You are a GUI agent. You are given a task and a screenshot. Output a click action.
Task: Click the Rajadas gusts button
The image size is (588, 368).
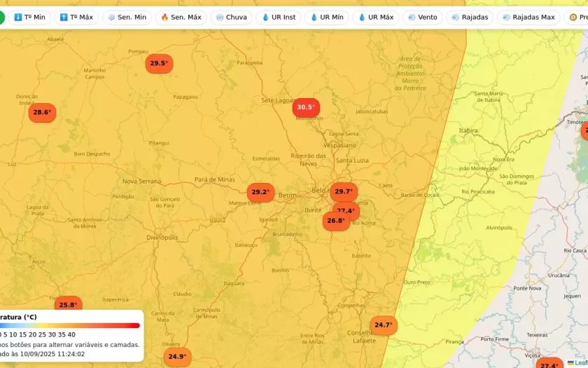[470, 17]
